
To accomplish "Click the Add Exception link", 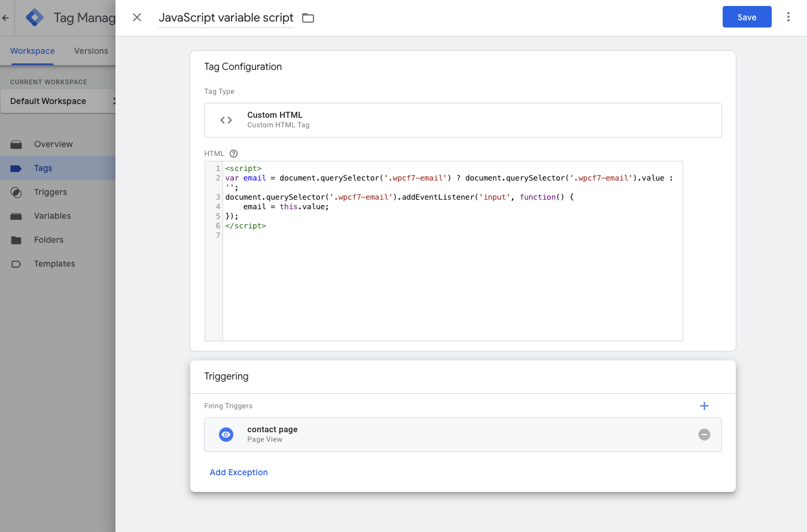I will click(x=239, y=472).
